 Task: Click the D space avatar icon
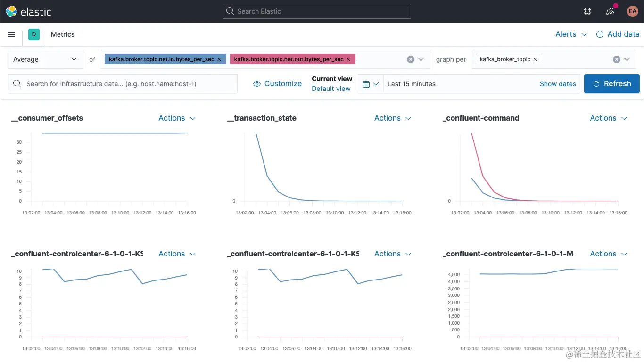tap(33, 34)
